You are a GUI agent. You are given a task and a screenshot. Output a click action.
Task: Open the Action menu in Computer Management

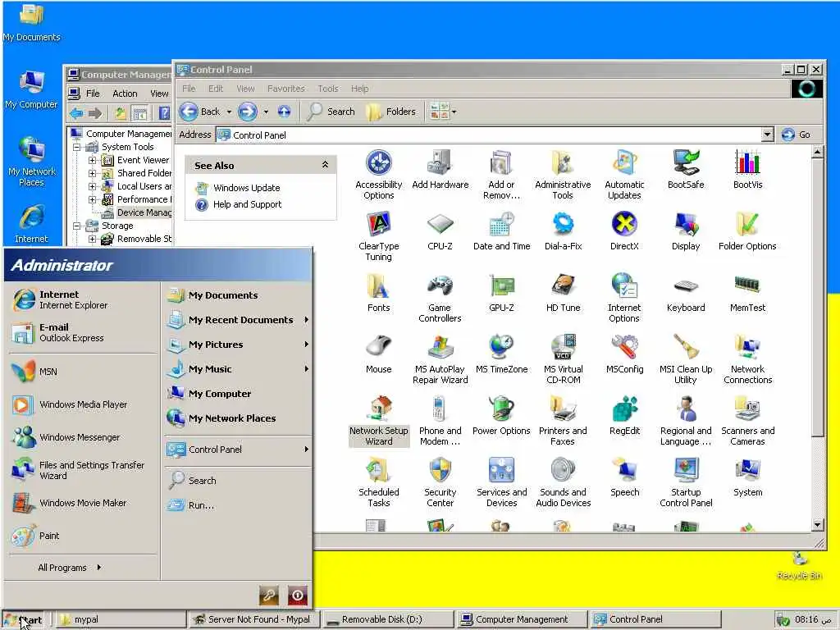click(x=125, y=94)
